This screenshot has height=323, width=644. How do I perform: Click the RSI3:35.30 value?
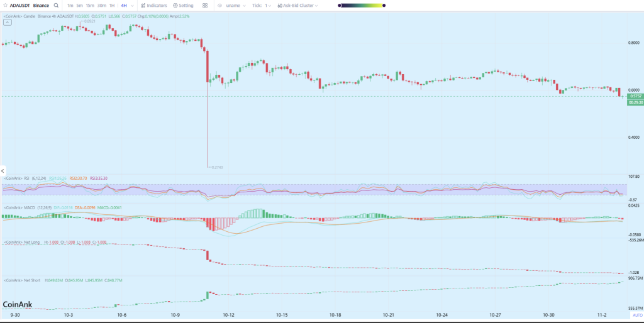click(99, 178)
